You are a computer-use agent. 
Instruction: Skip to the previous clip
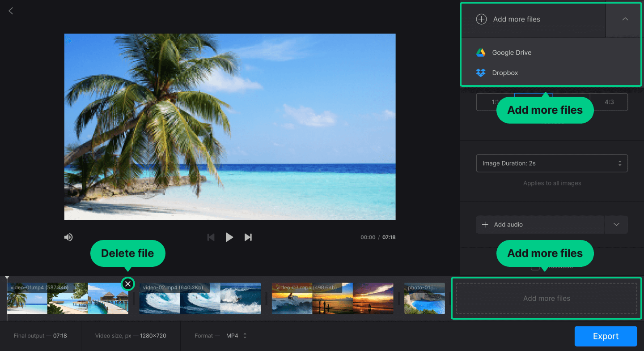(211, 237)
